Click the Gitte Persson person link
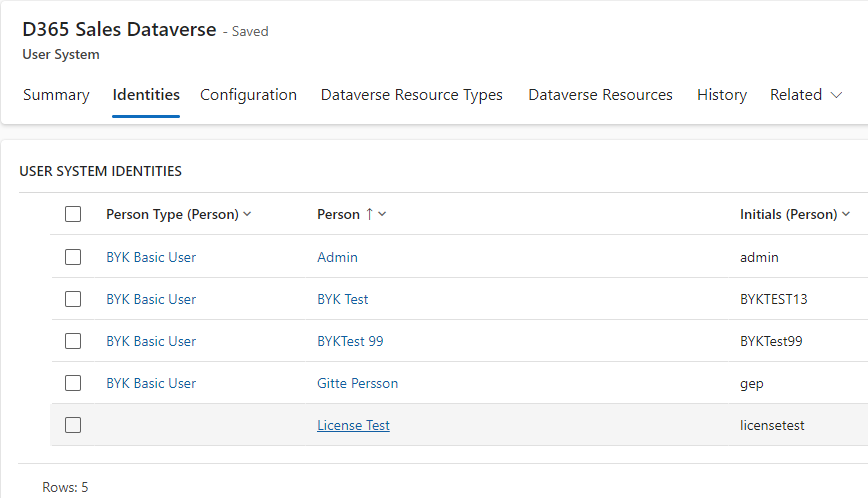Image resolution: width=868 pixels, height=498 pixels. (357, 383)
